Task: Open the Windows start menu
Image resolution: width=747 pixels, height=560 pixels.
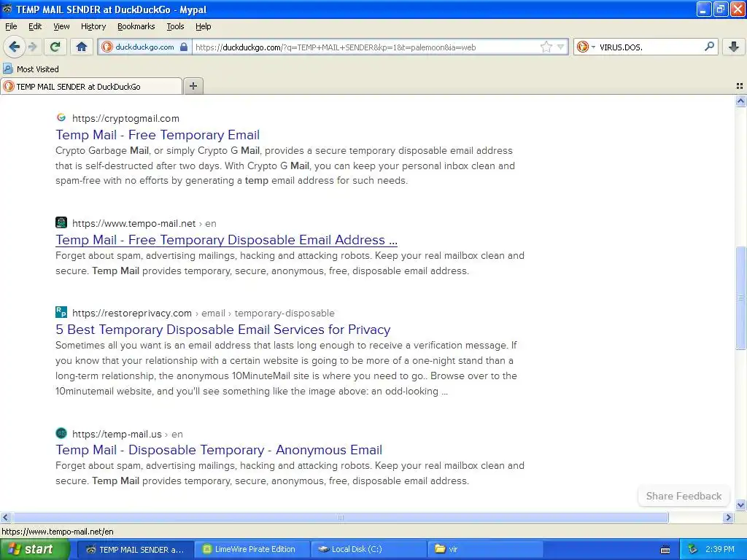Action: (x=35, y=549)
